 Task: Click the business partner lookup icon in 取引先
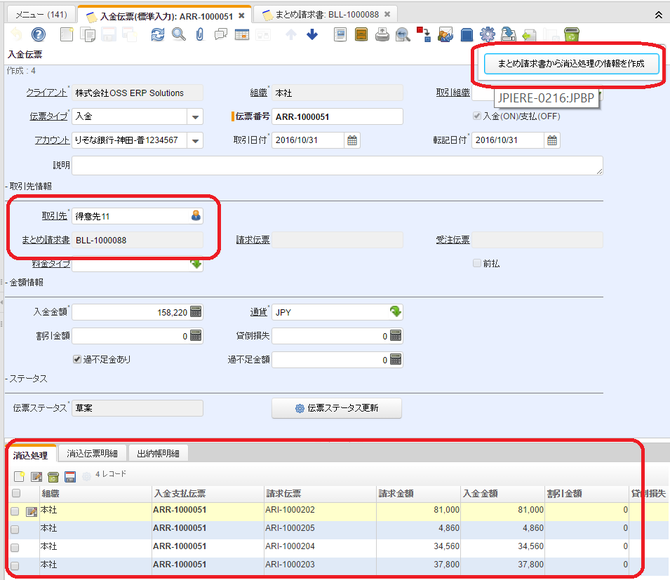196,216
